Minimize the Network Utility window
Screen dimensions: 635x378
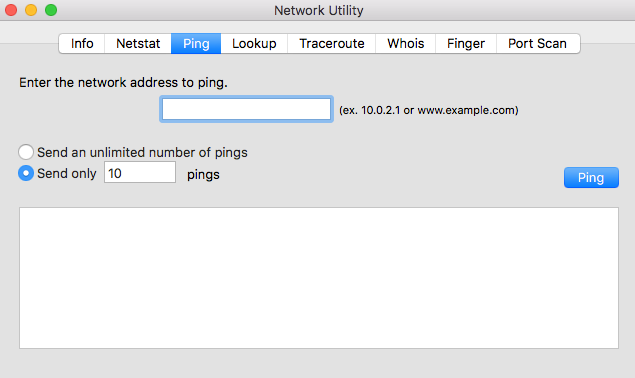click(31, 10)
